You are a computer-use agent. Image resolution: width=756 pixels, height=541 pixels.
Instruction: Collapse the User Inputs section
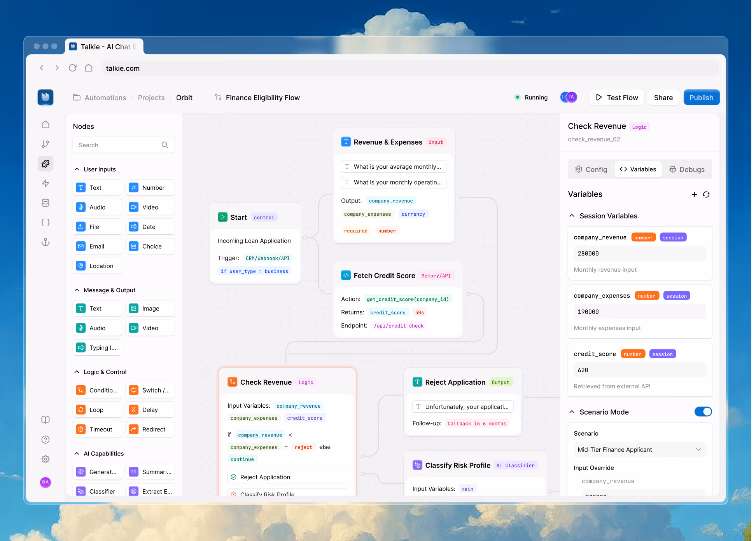pyautogui.click(x=77, y=169)
